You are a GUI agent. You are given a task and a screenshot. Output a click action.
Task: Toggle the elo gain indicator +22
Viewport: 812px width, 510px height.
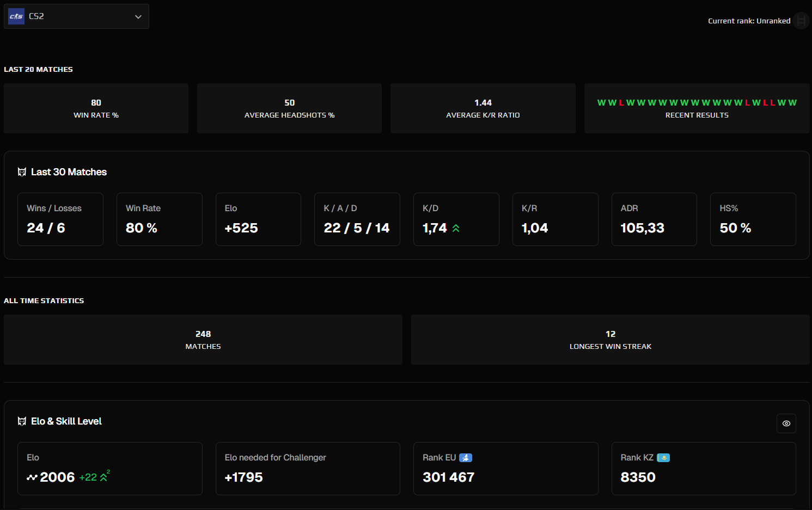click(x=88, y=477)
